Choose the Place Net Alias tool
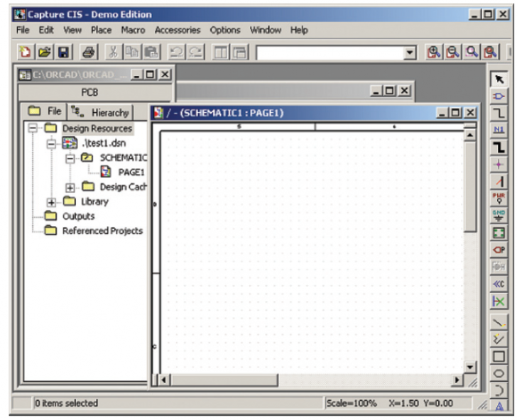 499,130
